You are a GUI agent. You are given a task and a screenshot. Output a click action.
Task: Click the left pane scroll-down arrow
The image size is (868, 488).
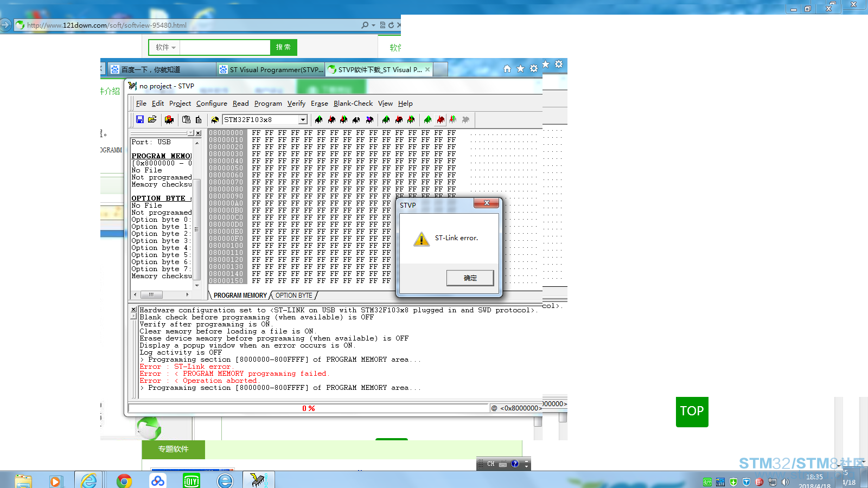point(197,285)
